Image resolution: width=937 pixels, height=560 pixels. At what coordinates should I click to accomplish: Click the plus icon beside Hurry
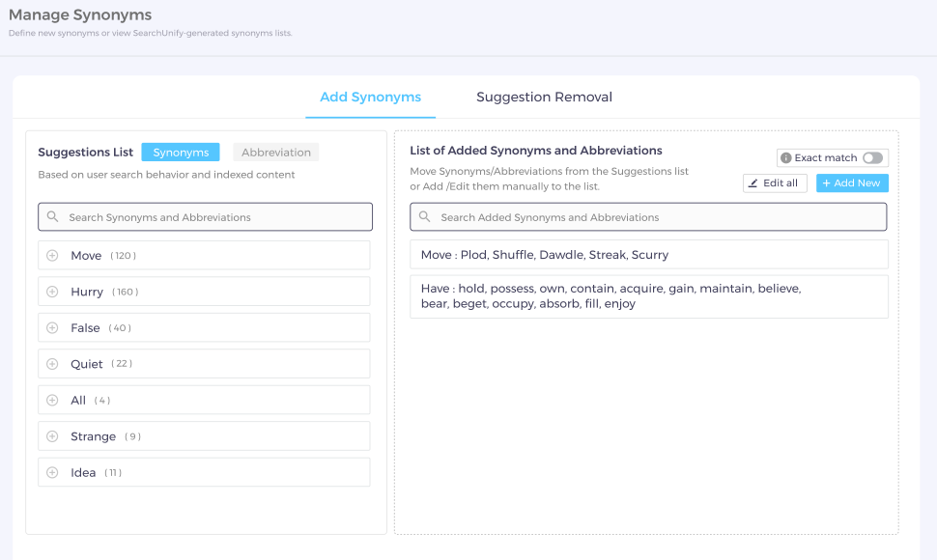tap(52, 292)
